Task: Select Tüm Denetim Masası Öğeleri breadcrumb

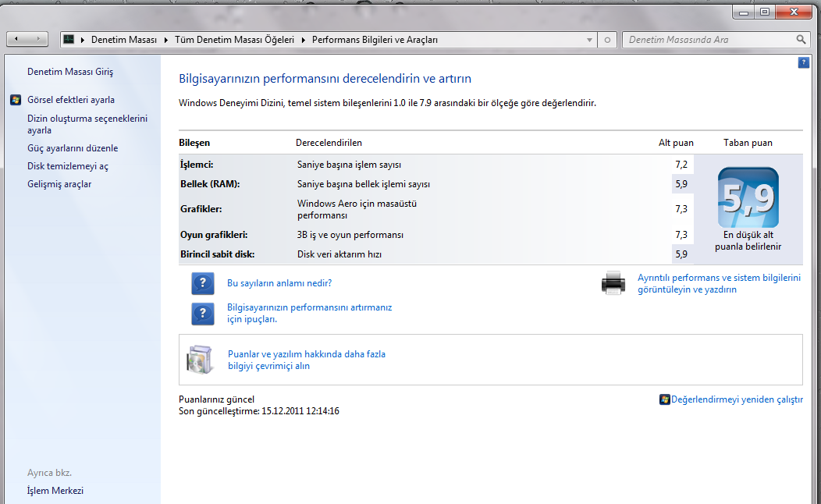Action: coord(235,40)
